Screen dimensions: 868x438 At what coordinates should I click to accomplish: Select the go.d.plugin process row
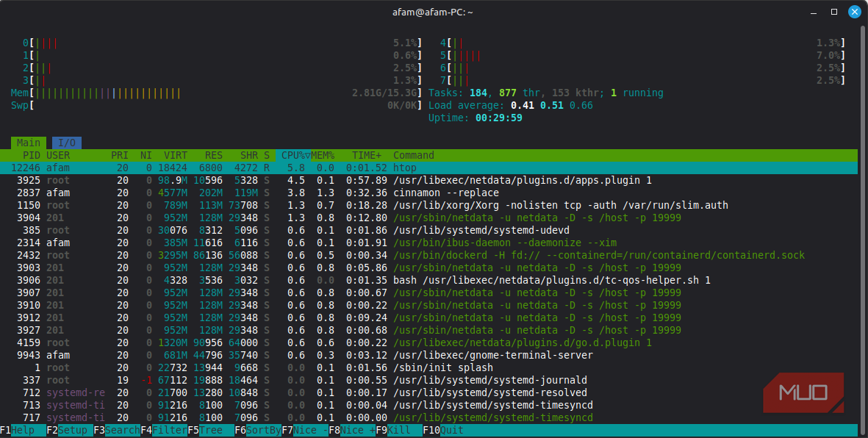pyautogui.click(x=429, y=342)
